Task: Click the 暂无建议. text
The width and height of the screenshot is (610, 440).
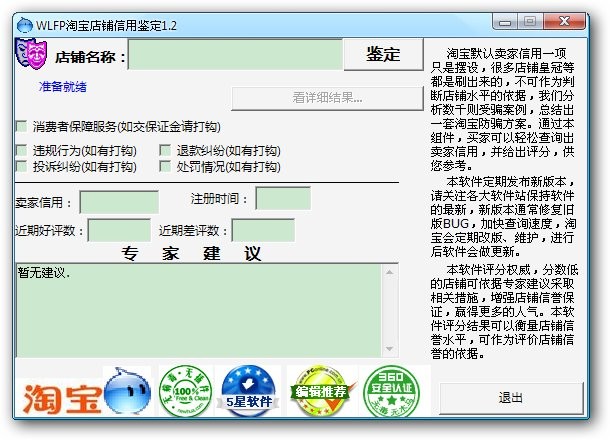Action: 44,273
